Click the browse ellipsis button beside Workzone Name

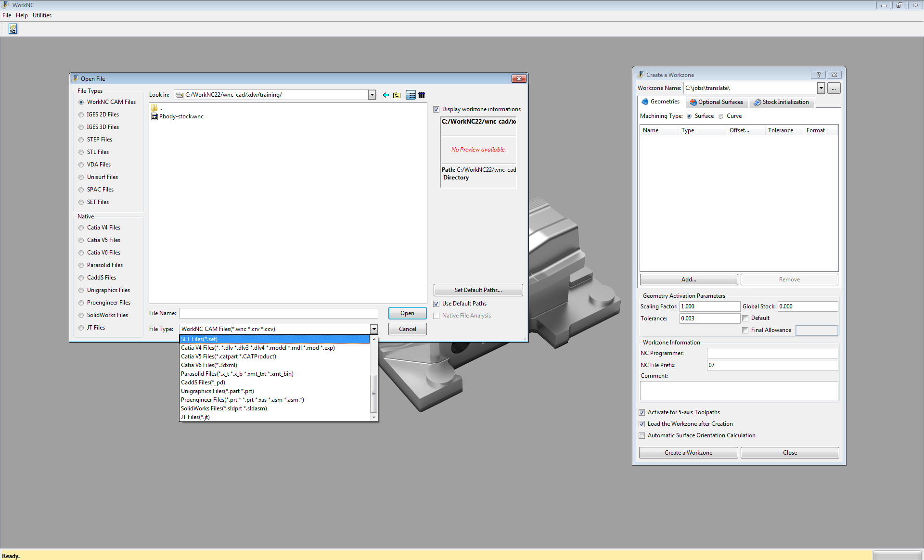tap(834, 88)
